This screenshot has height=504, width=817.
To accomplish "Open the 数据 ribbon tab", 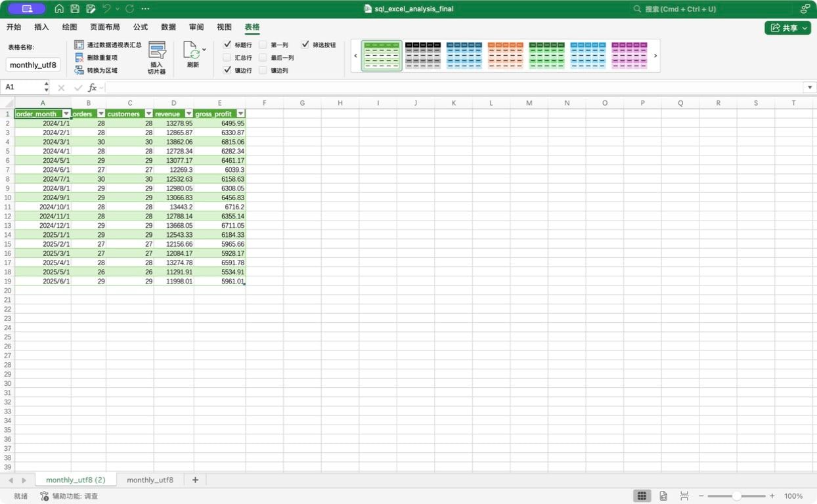I will (x=168, y=27).
